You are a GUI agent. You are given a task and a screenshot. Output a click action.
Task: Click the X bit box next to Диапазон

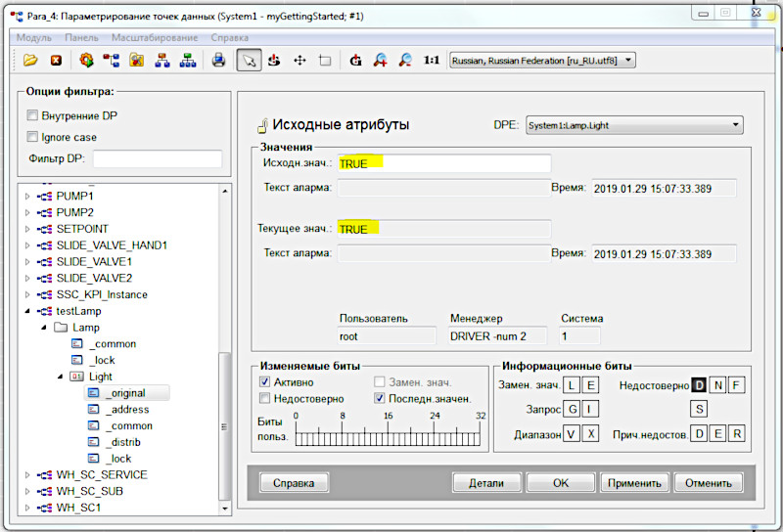[591, 433]
